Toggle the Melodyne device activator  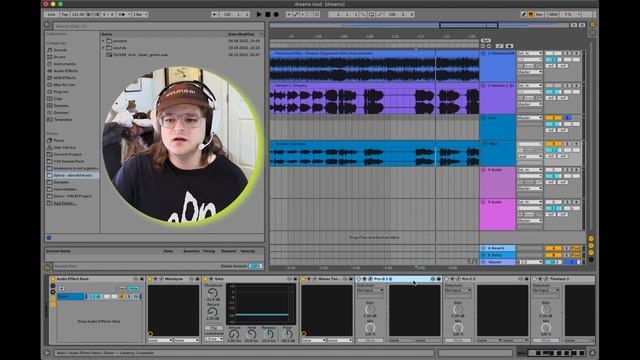coord(150,279)
